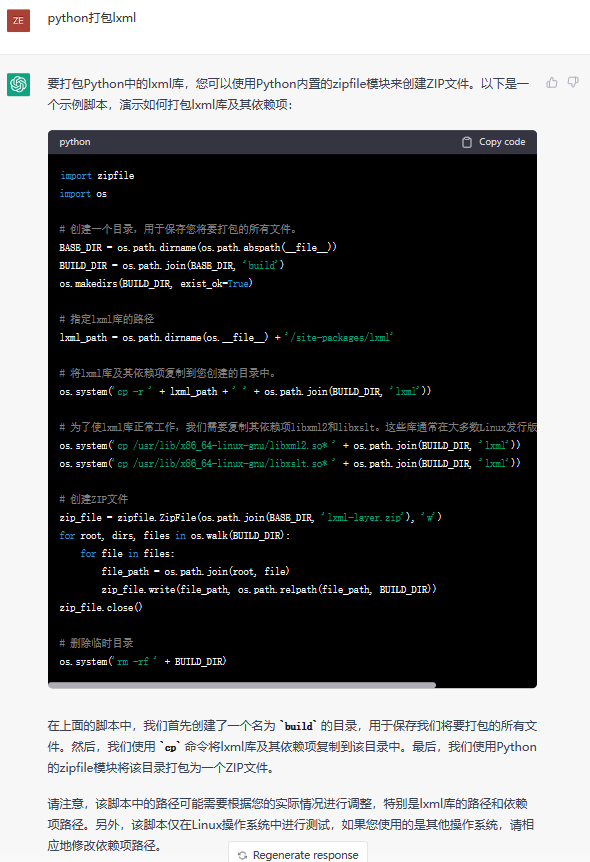Click the code block horizontal scrollbar
This screenshot has width=590, height=862.
pyautogui.click(x=242, y=685)
